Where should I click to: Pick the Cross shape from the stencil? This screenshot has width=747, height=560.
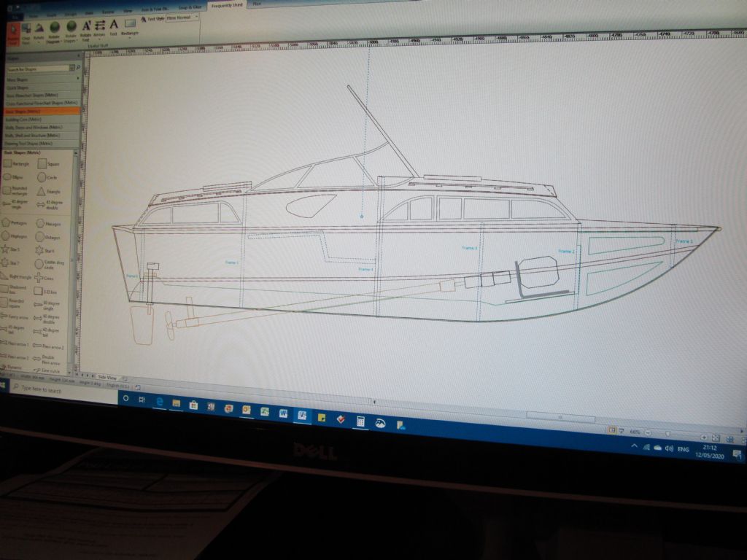coord(44,278)
